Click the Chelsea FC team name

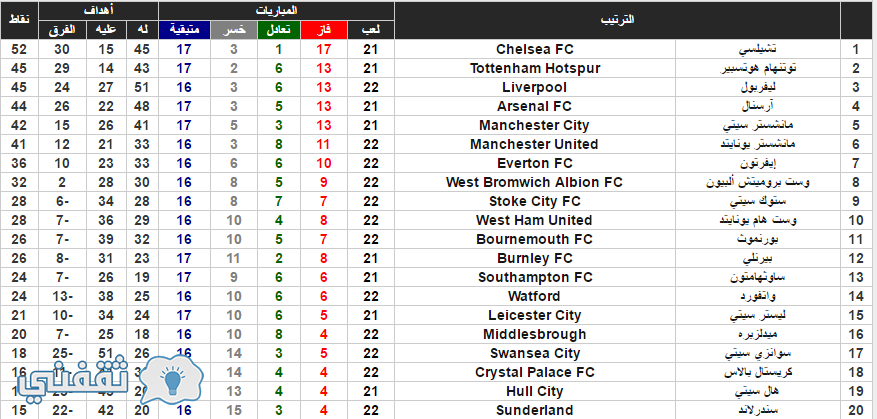click(x=535, y=49)
